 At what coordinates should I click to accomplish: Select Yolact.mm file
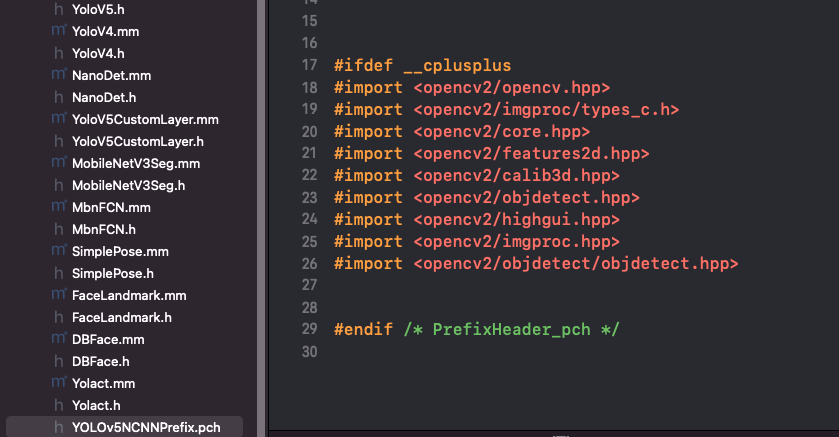coord(103,383)
